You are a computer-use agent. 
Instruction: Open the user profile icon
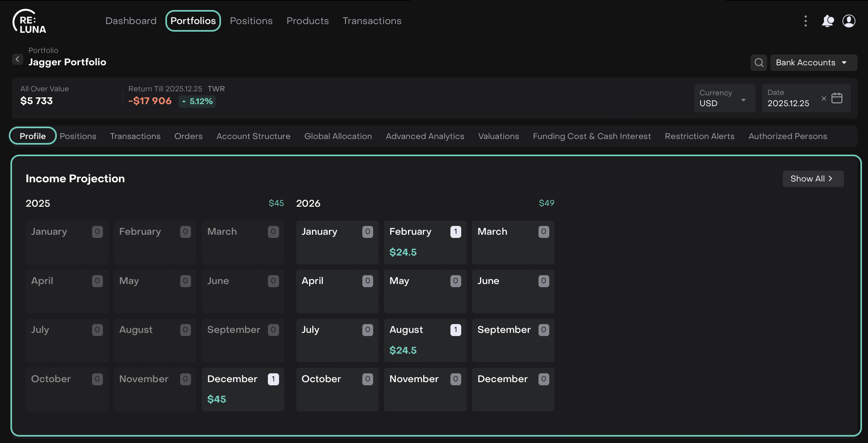pos(849,21)
